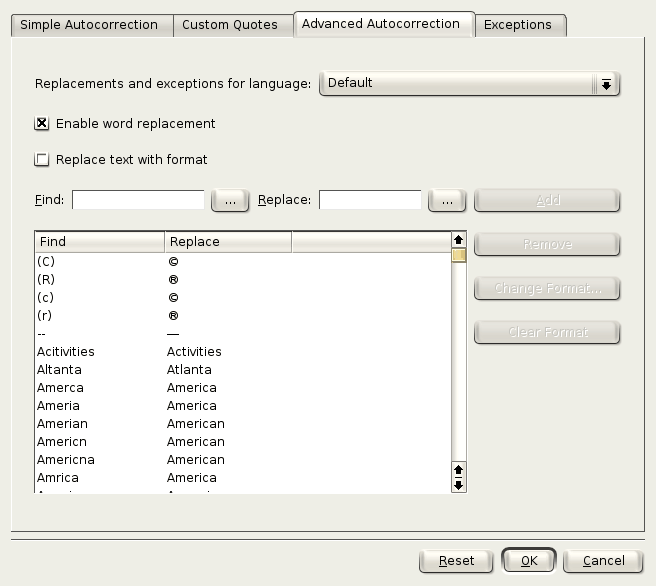
Task: Enable Replace text with format checkbox
Action: 42,160
